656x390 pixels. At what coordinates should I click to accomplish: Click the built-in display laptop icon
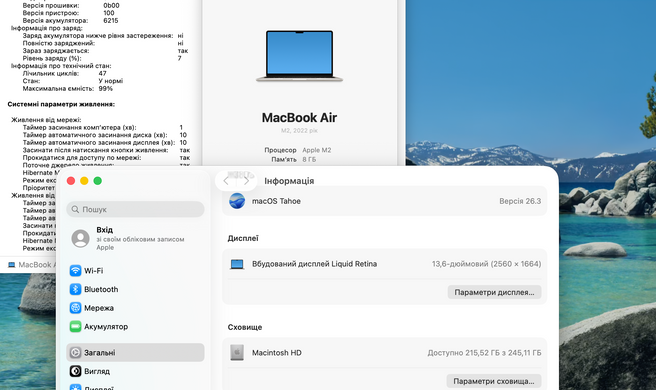point(237,264)
